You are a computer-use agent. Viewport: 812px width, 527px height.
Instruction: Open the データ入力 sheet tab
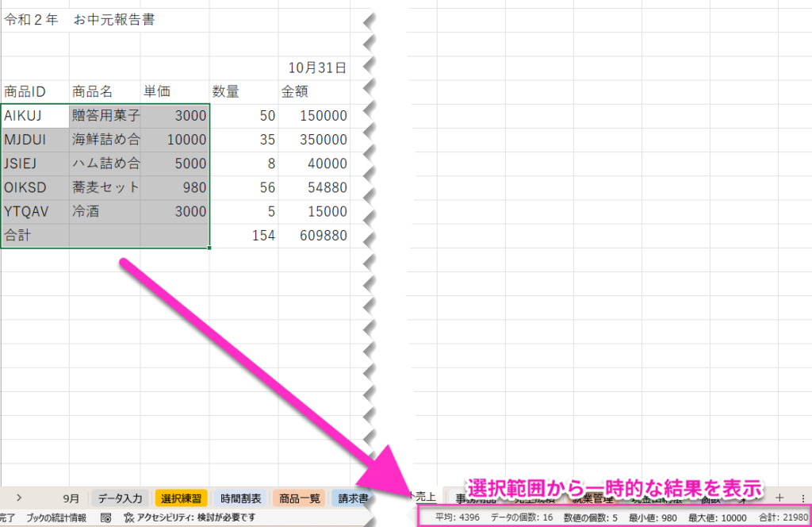120,498
